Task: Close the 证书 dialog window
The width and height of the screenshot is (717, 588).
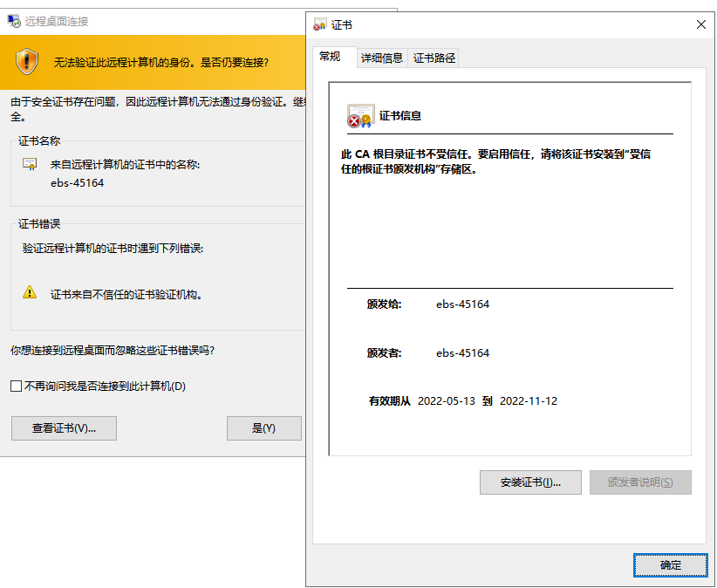Action: (x=700, y=25)
